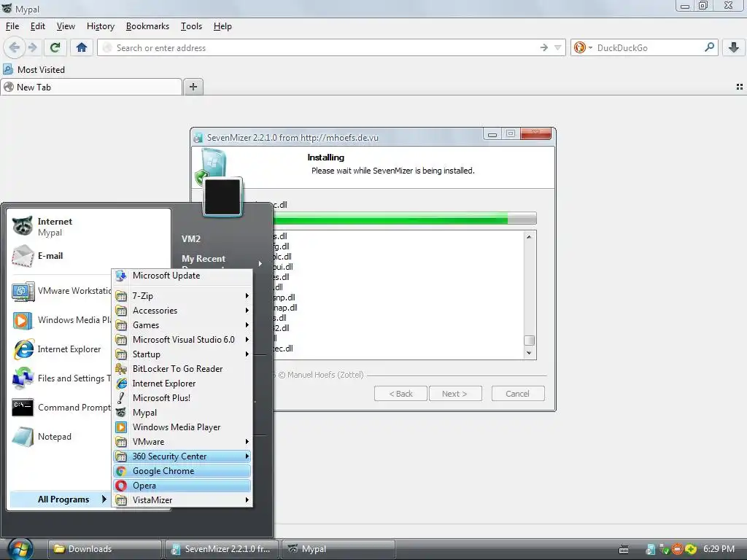
Task: Click Back in SevenMizer installer
Action: click(400, 394)
